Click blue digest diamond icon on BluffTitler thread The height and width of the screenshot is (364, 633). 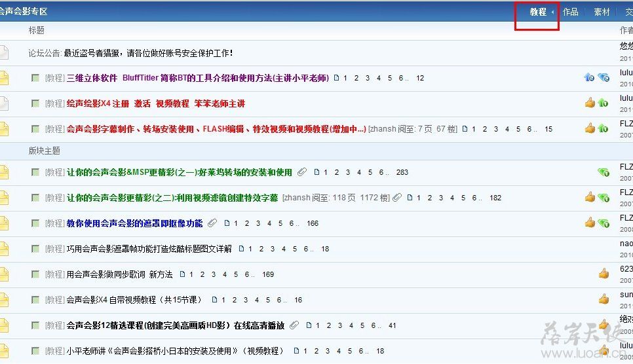click(x=604, y=77)
